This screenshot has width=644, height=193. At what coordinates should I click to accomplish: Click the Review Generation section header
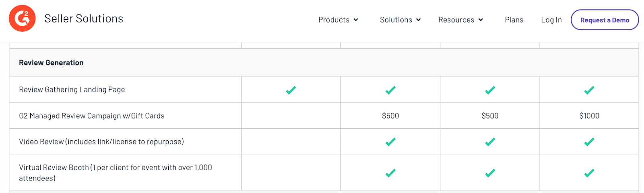[x=324, y=63]
